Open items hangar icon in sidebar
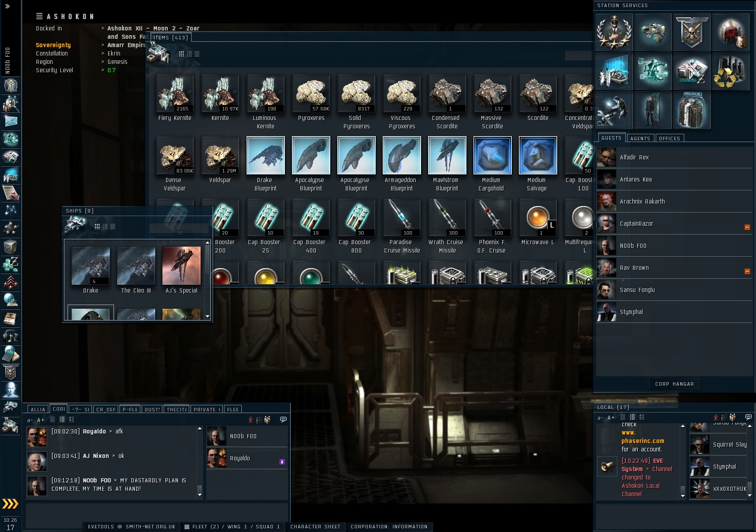This screenshot has height=532, width=756. [x=10, y=425]
